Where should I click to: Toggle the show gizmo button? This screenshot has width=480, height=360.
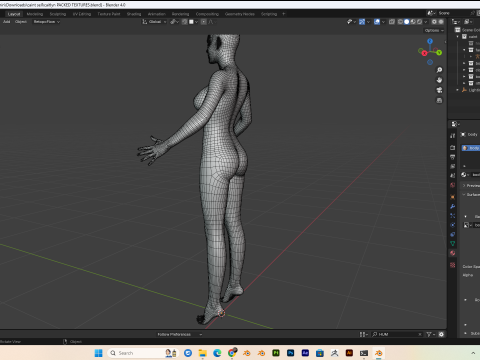362,22
